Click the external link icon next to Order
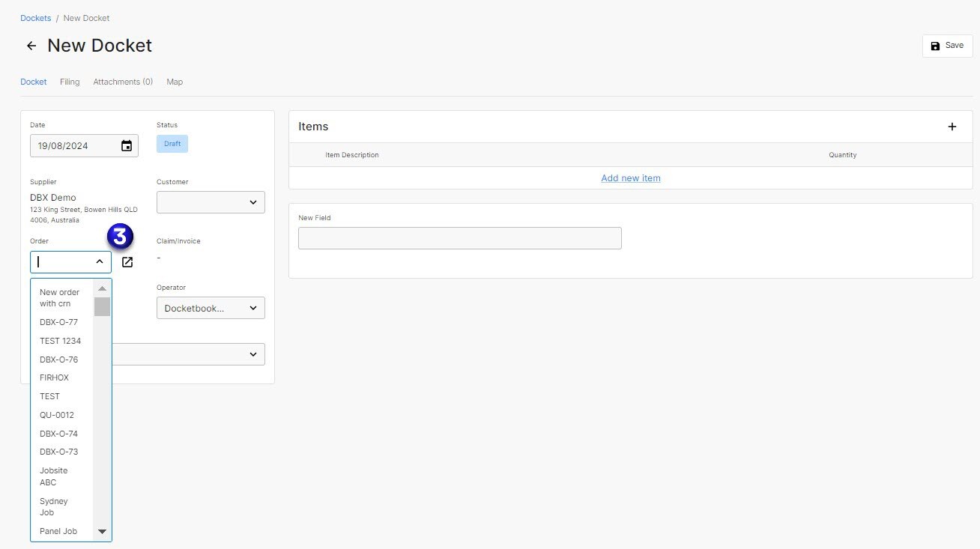This screenshot has height=549, width=980. click(127, 262)
